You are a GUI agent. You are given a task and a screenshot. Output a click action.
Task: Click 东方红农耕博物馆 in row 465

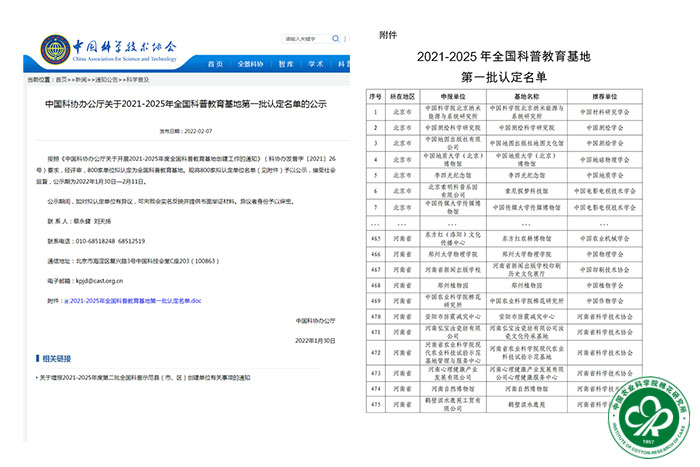pyautogui.click(x=527, y=239)
